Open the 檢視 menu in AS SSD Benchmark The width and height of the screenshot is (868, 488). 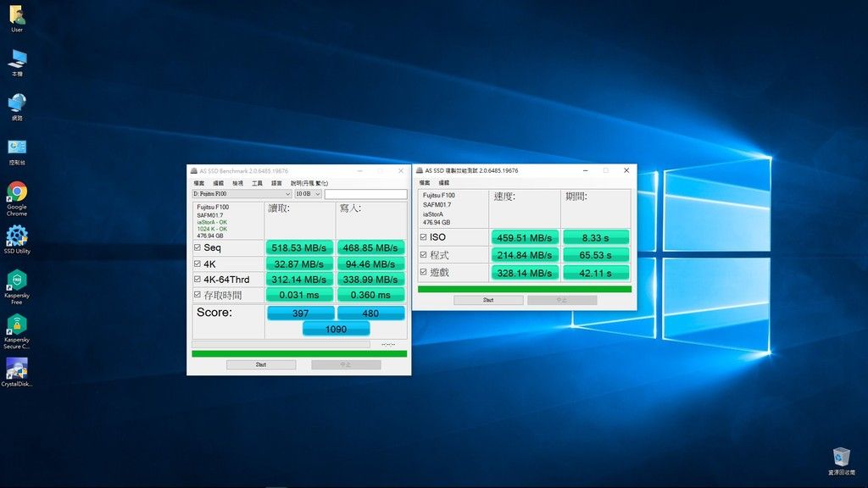tap(238, 183)
